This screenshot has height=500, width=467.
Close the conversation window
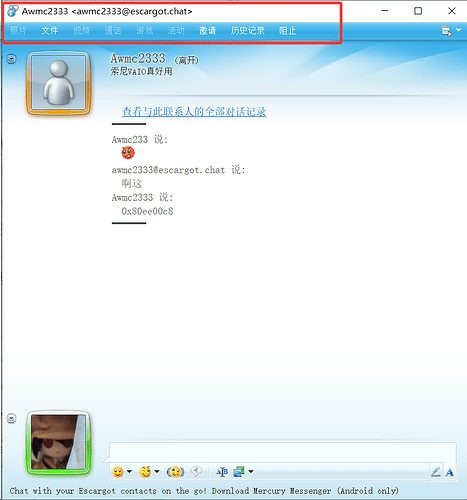pyautogui.click(x=452, y=11)
